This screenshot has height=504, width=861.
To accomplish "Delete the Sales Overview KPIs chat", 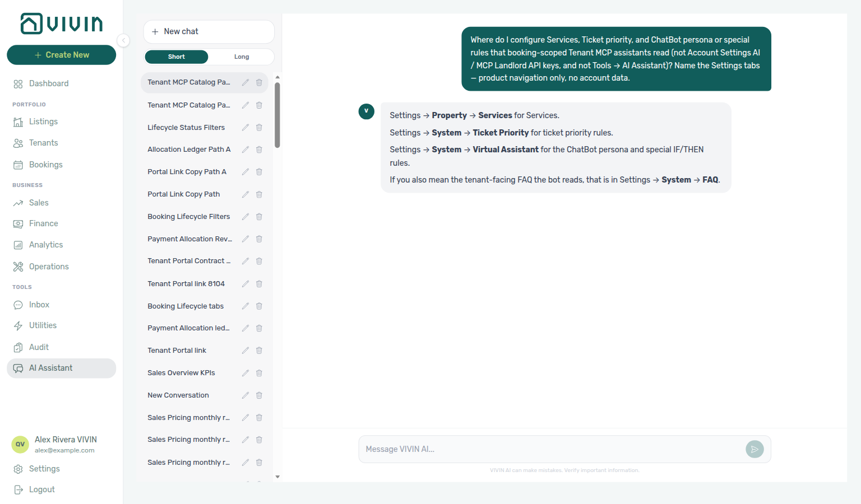I will 259,373.
